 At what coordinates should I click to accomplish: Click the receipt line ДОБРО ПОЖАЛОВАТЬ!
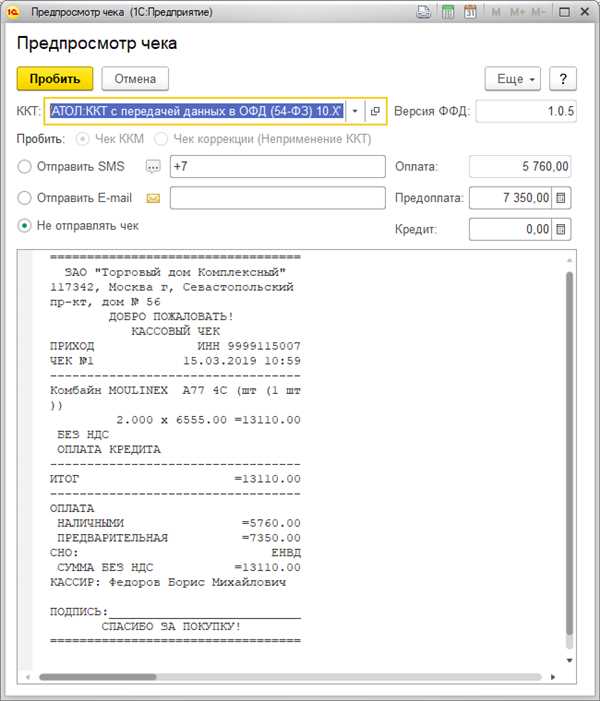[171, 317]
